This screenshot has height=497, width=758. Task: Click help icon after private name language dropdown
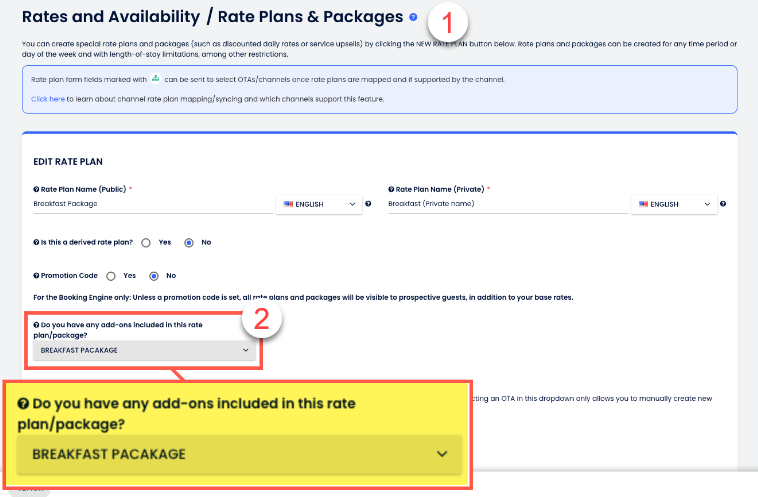click(x=723, y=204)
